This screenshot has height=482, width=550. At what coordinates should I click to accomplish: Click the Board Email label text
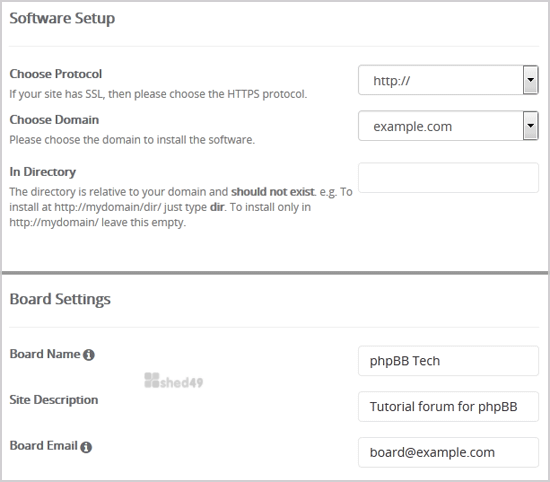point(43,446)
